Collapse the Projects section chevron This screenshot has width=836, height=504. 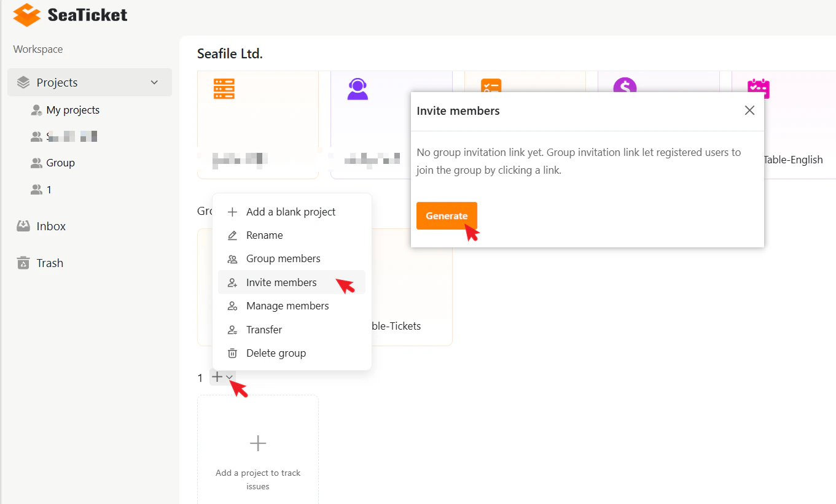click(154, 82)
